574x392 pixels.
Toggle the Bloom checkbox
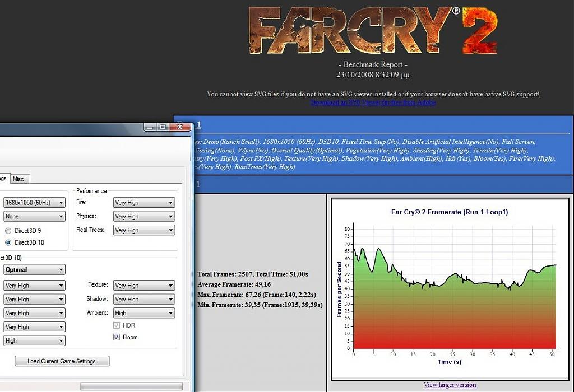[x=117, y=337]
